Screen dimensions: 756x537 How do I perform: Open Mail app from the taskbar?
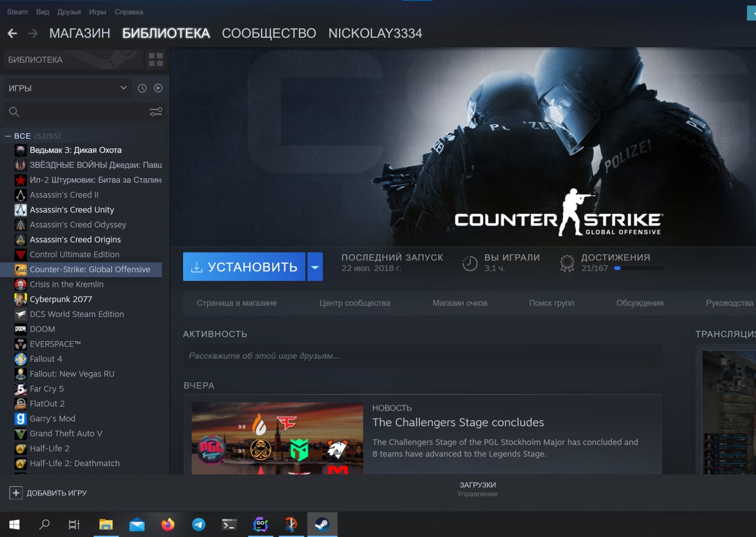click(x=137, y=525)
